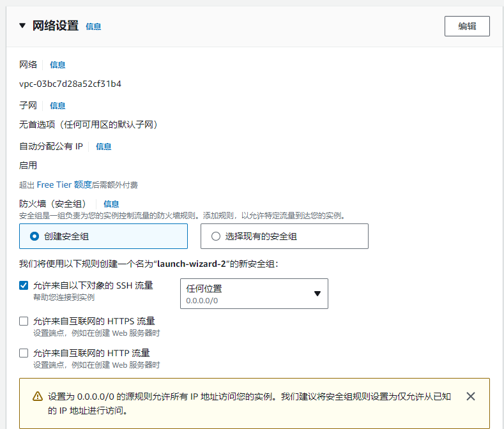
Task: Uncheck the allow SSH 流量 checkbox
Action: pyautogui.click(x=24, y=286)
